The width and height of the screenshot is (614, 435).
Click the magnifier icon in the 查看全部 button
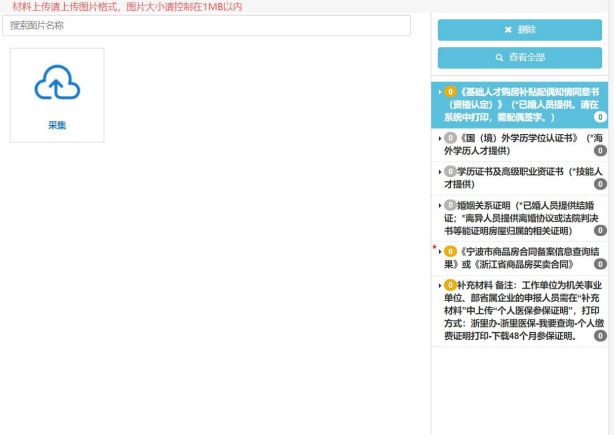tap(499, 58)
